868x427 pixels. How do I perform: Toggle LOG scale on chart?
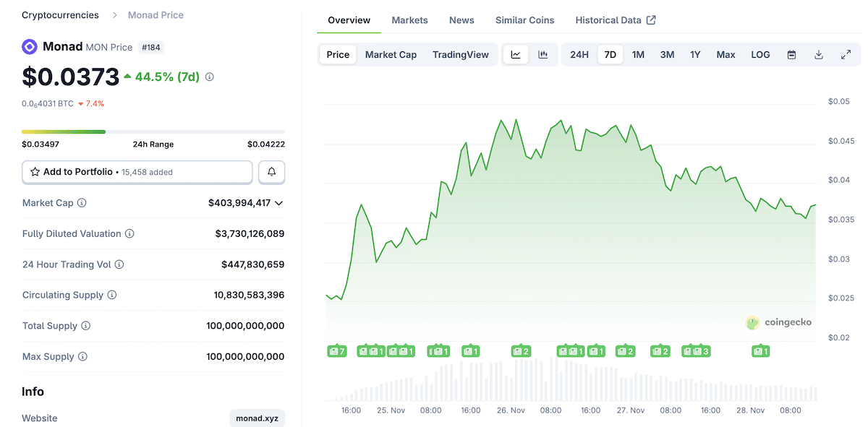coord(760,55)
